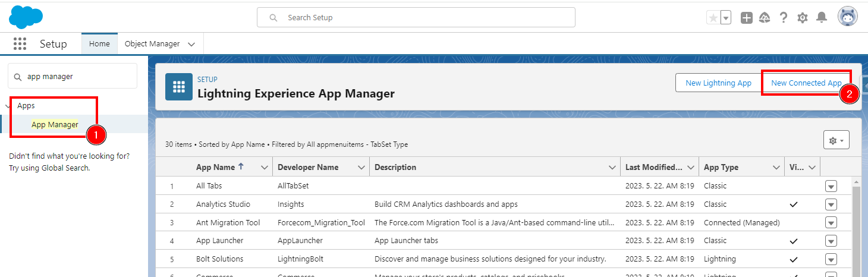Sort by the Description column header
This screenshot has width=868, height=277.
395,167
